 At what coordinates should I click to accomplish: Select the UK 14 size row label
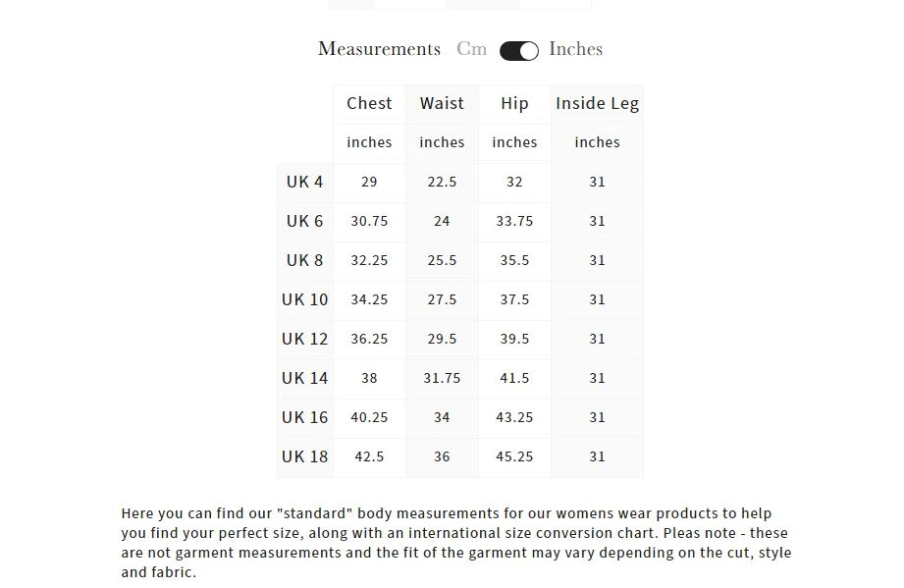304,378
